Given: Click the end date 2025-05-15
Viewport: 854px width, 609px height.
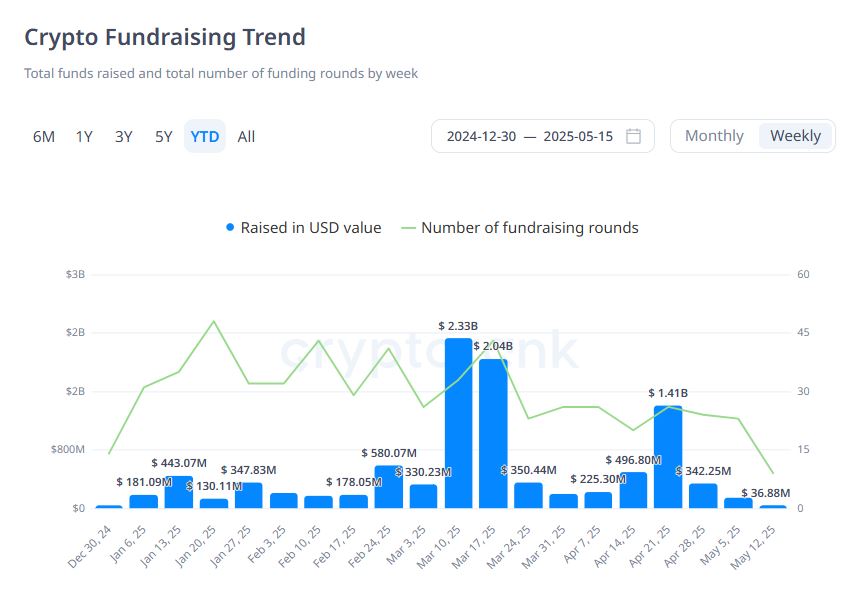Looking at the screenshot, I should pyautogui.click(x=578, y=136).
